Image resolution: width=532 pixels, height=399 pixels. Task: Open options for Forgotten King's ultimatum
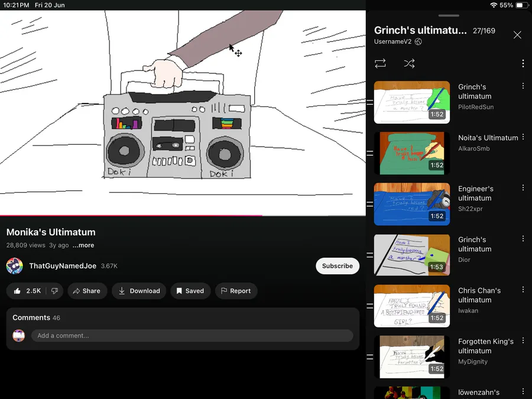523,340
